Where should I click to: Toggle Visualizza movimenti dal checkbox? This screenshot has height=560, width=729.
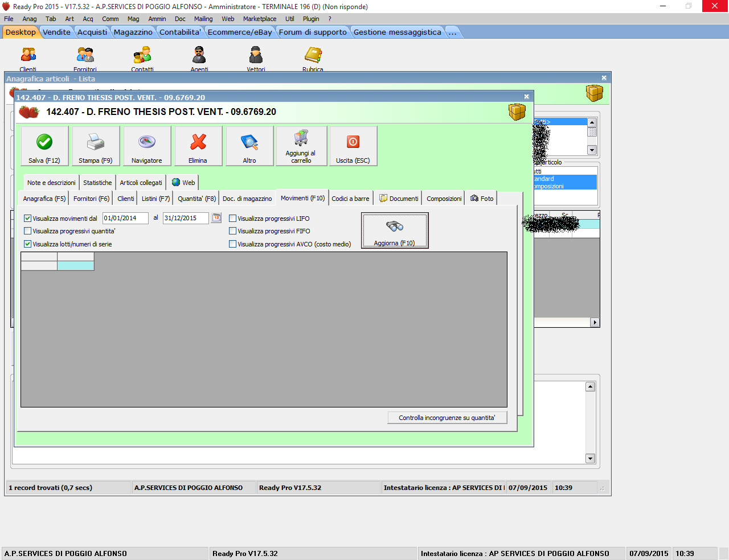point(27,219)
